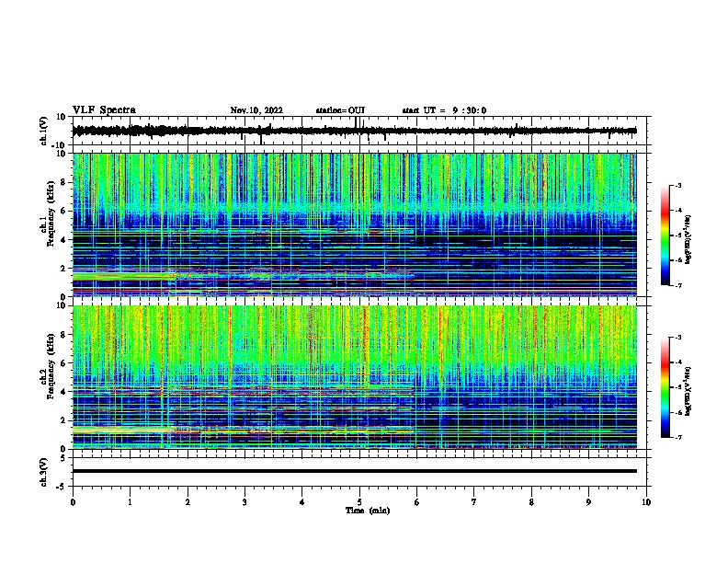
Task: Click inside the ch.2 spectrogram panel
Action: click(x=354, y=377)
